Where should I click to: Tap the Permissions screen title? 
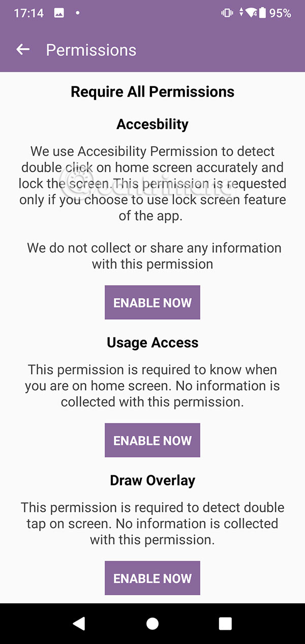[91, 49]
